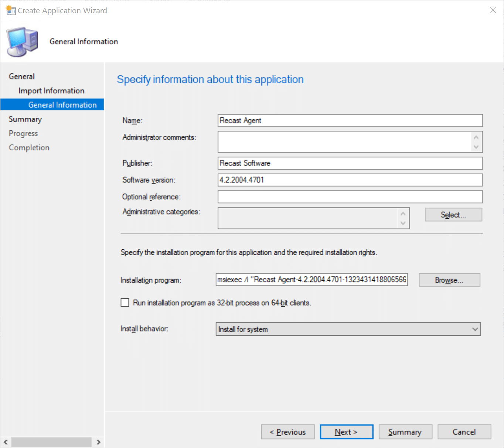Viewport: 504px width, 448px height.
Task: Close the Create Application Wizard window
Action: [493, 10]
